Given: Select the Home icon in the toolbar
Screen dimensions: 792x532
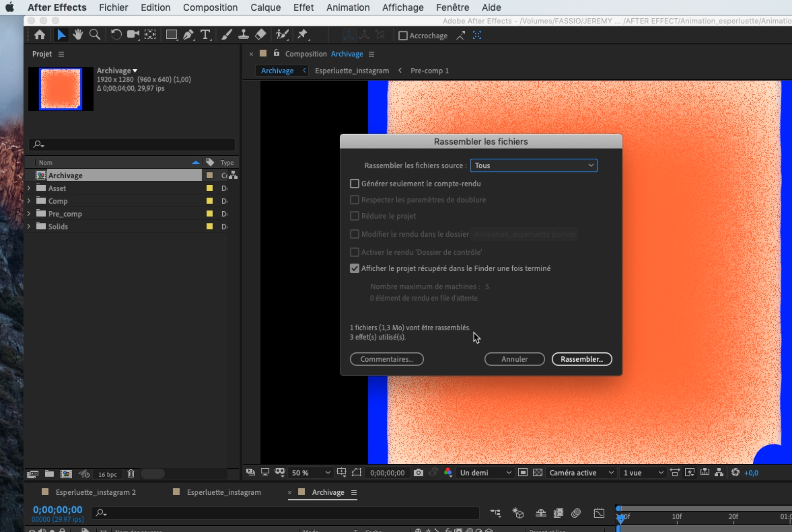Looking at the screenshot, I should [39, 35].
